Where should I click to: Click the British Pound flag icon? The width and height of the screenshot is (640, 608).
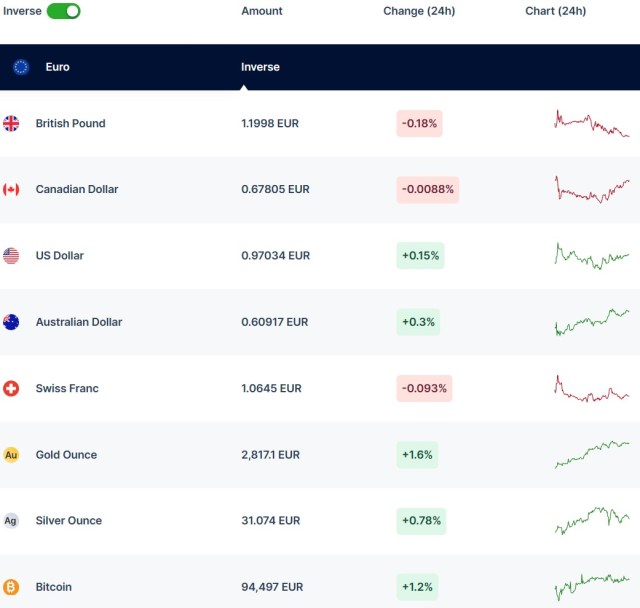tap(11, 124)
